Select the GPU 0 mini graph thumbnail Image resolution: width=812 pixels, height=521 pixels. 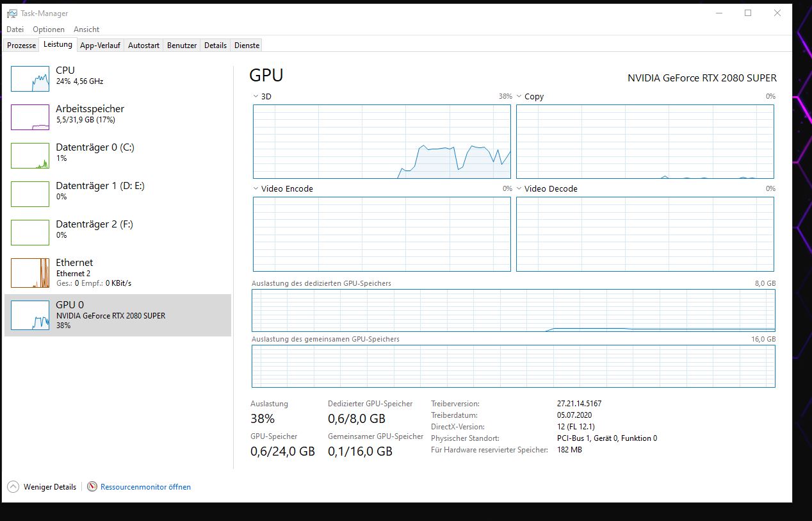point(30,315)
